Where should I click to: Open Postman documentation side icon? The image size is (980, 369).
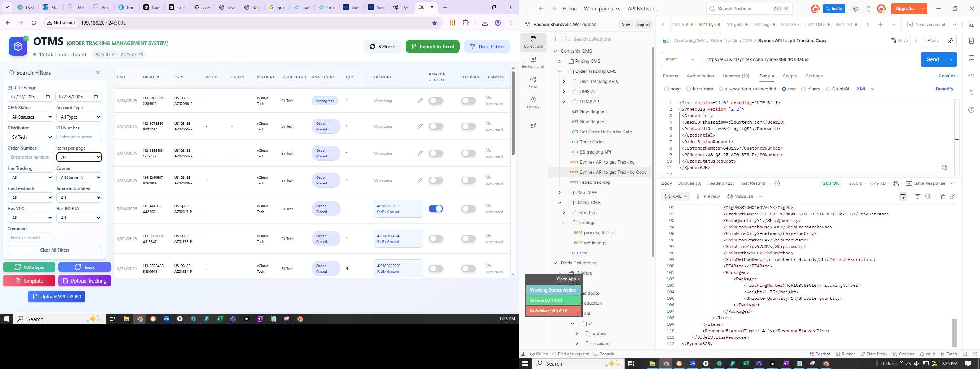coord(971,41)
